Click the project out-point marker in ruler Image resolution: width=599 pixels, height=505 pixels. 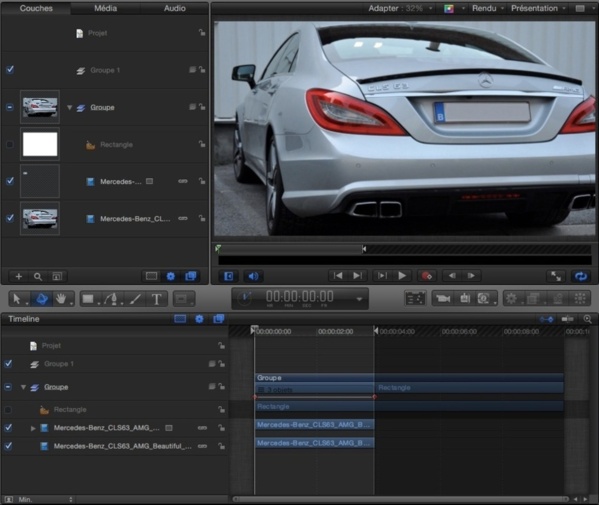(376, 331)
